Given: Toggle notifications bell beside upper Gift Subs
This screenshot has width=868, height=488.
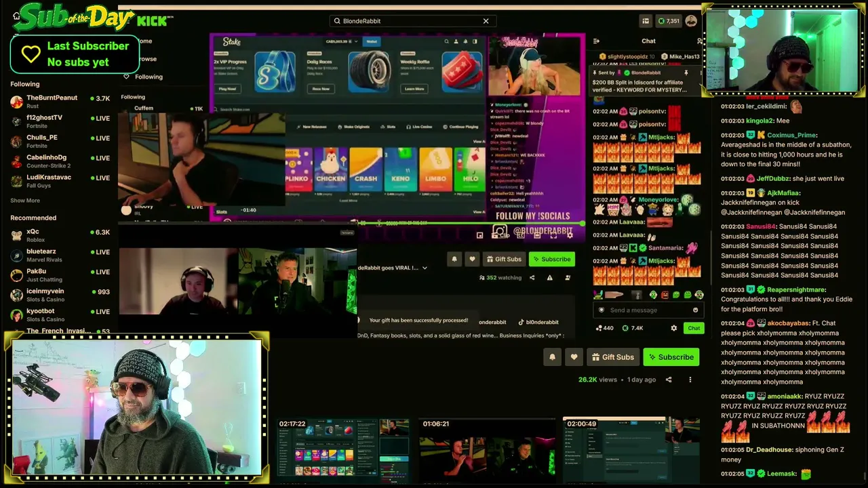Looking at the screenshot, I should click(454, 259).
